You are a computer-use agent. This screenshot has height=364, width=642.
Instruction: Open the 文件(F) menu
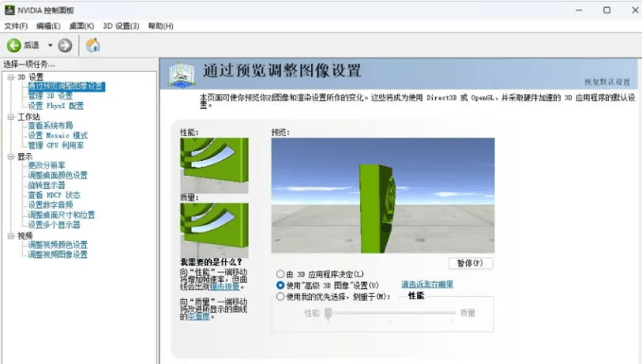pos(16,26)
